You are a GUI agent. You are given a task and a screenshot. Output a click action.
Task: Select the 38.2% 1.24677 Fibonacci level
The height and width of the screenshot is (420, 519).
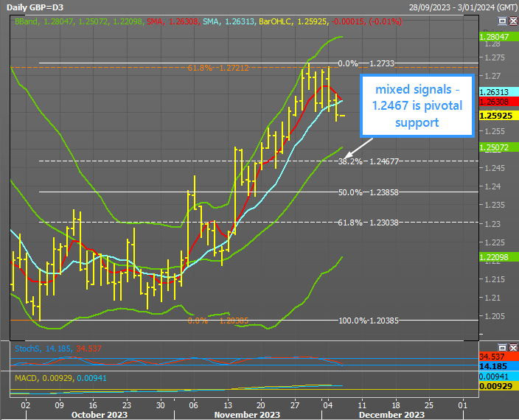367,161
